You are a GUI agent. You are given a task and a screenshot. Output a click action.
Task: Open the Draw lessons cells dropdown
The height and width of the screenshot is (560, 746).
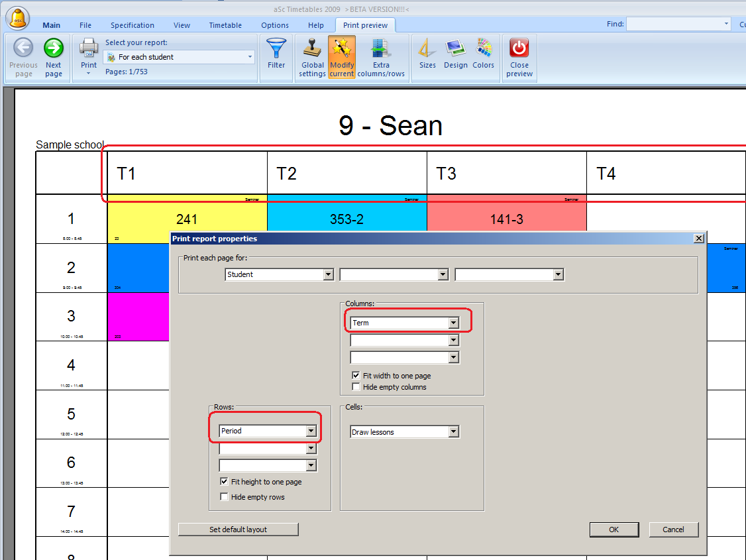click(453, 432)
